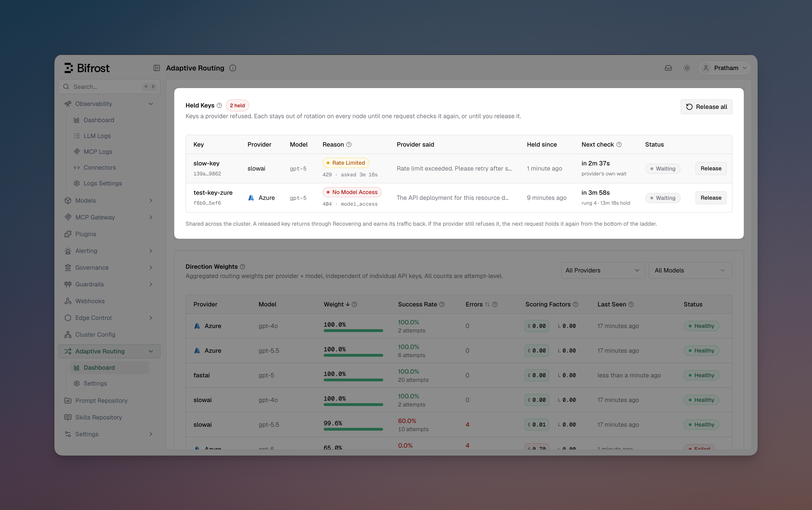Screen dimensions: 812x510
Task: Click the Edge Control hexagon icon
Action: [x=68, y=318]
